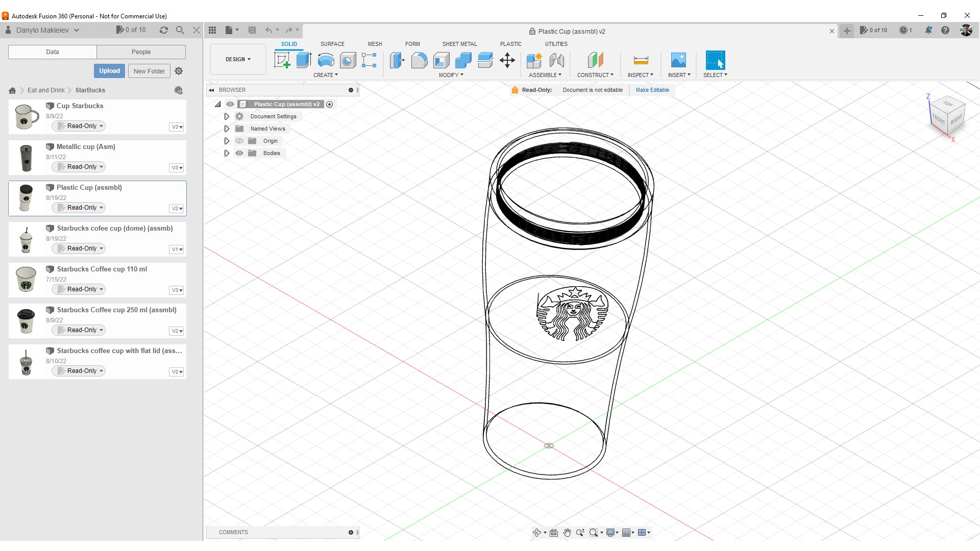Activate the window Select tool
Image resolution: width=980 pixels, height=551 pixels.
[x=715, y=60]
